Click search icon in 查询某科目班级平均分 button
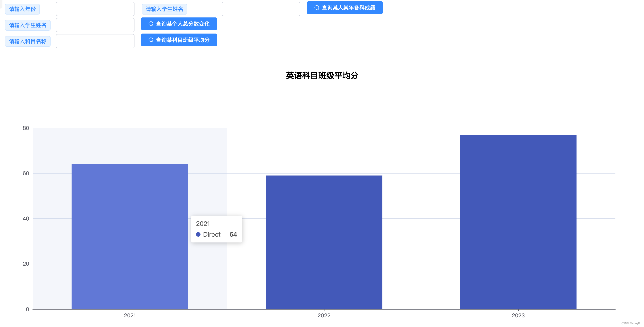The image size is (644, 327). coord(151,40)
